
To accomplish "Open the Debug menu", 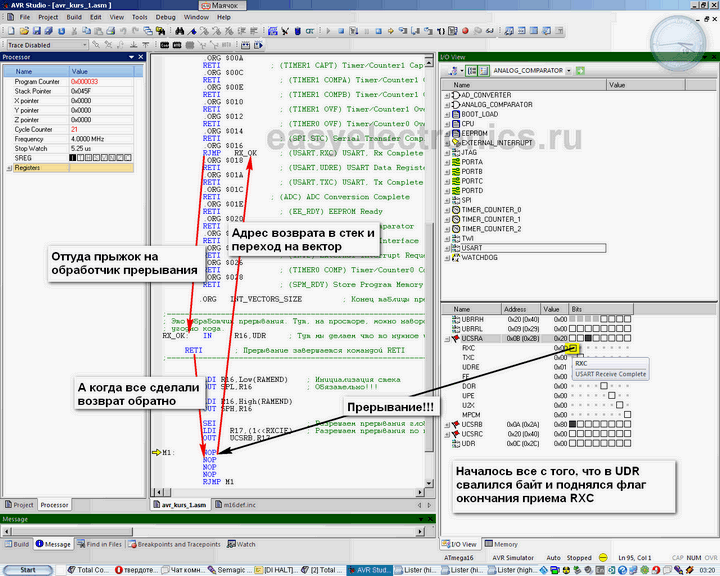I will [x=165, y=17].
